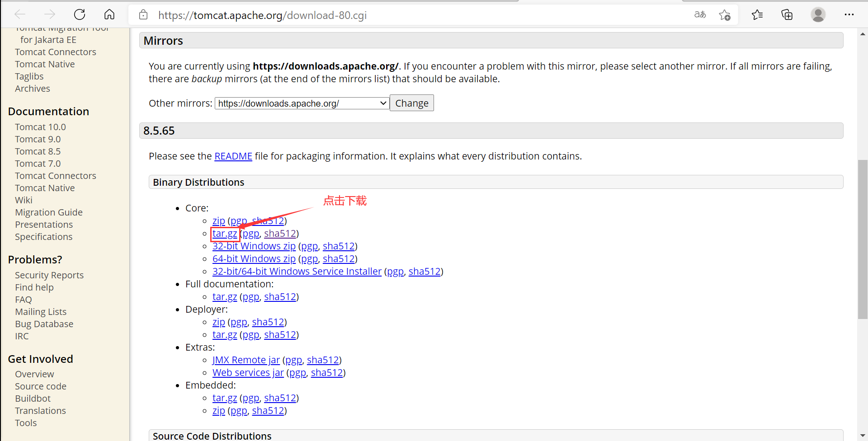Image resolution: width=868 pixels, height=441 pixels.
Task: Click the scrollbar down arrow
Action: tap(863, 436)
